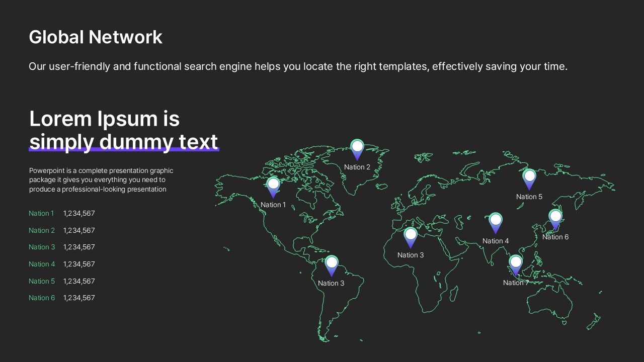Click the 1,234,567 value beside Nation 5

(79, 281)
